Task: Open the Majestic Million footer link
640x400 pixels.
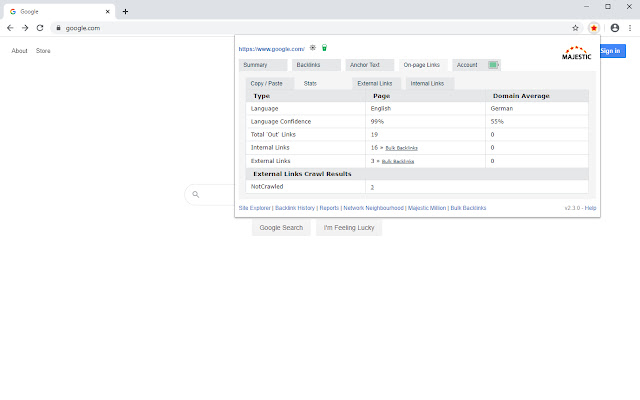Action: coord(427,208)
